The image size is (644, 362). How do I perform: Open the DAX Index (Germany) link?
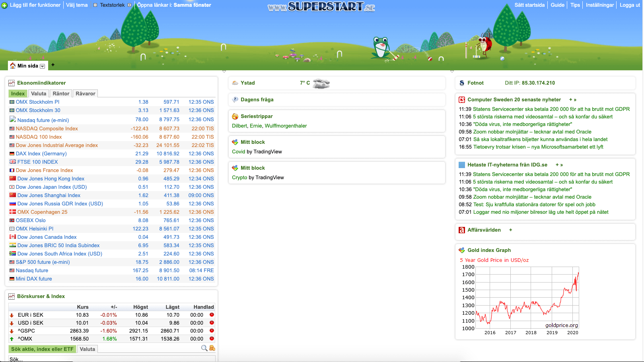pyautogui.click(x=41, y=154)
